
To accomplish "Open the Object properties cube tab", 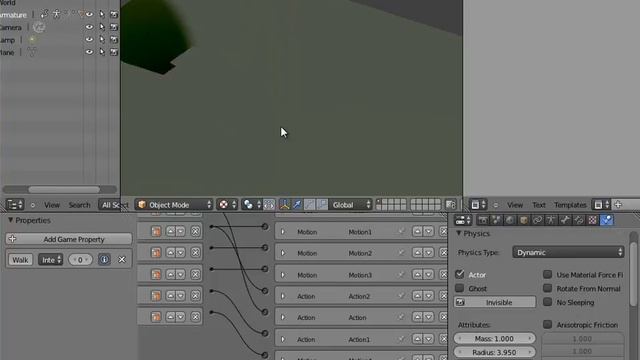I will click(524, 220).
